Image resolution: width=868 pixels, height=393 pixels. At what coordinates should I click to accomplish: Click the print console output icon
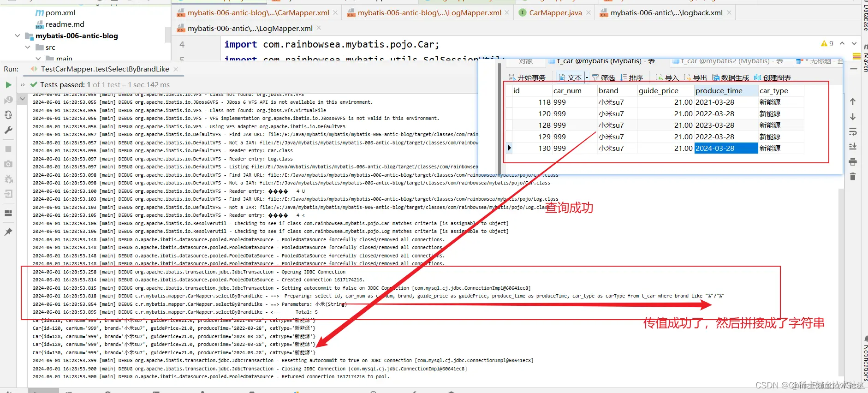click(853, 162)
